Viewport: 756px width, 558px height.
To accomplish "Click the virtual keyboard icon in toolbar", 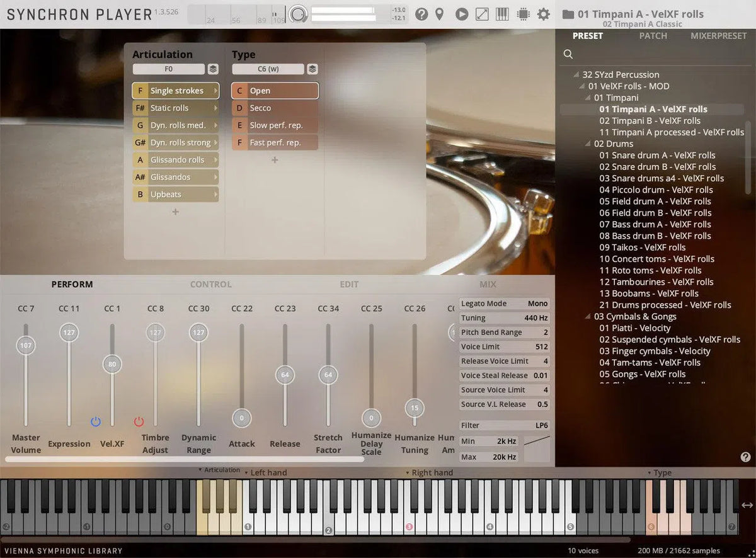I will coord(502,13).
